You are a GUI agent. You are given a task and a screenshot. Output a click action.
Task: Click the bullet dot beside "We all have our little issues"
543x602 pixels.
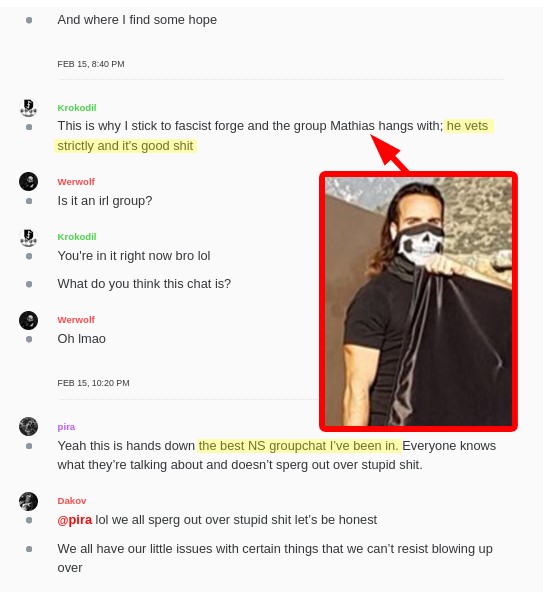pyautogui.click(x=29, y=549)
